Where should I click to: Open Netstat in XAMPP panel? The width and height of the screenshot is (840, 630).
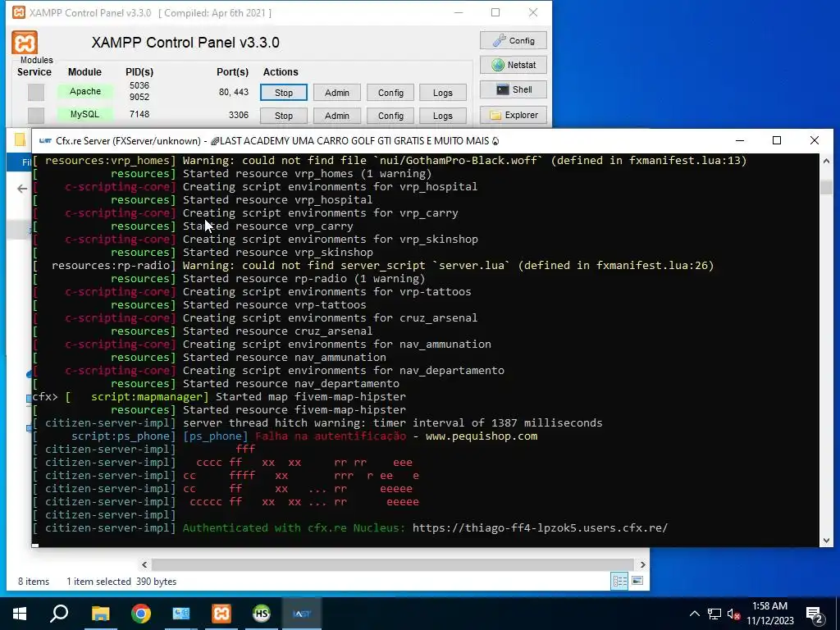[514, 65]
